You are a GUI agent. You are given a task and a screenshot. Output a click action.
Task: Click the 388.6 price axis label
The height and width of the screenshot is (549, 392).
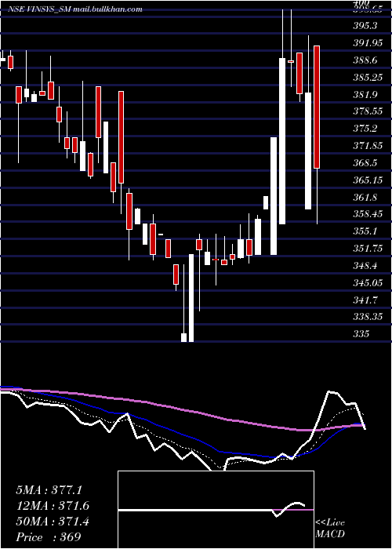click(x=365, y=60)
